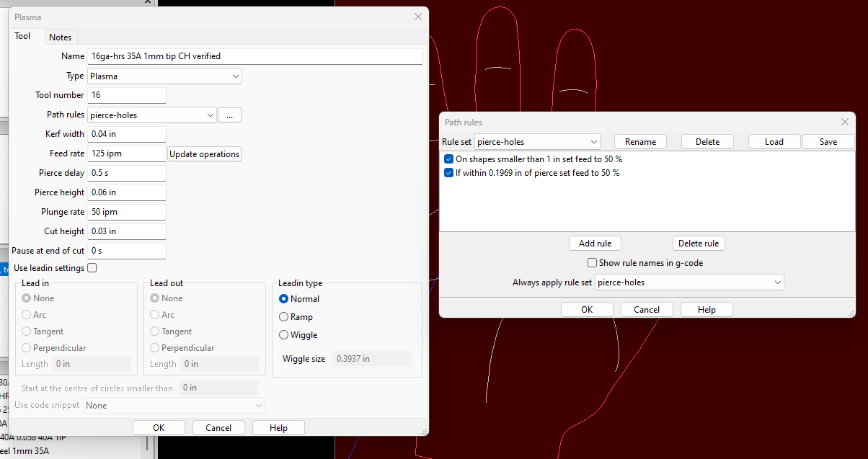Close the Plasma dialog window

417,17
